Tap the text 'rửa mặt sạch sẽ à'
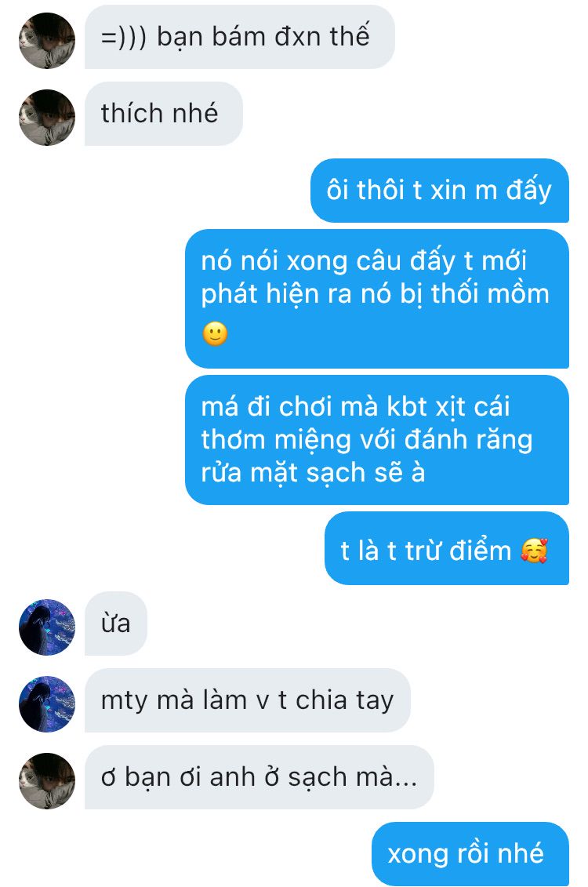Image resolution: width=588 pixels, height=887 pixels. click(313, 473)
